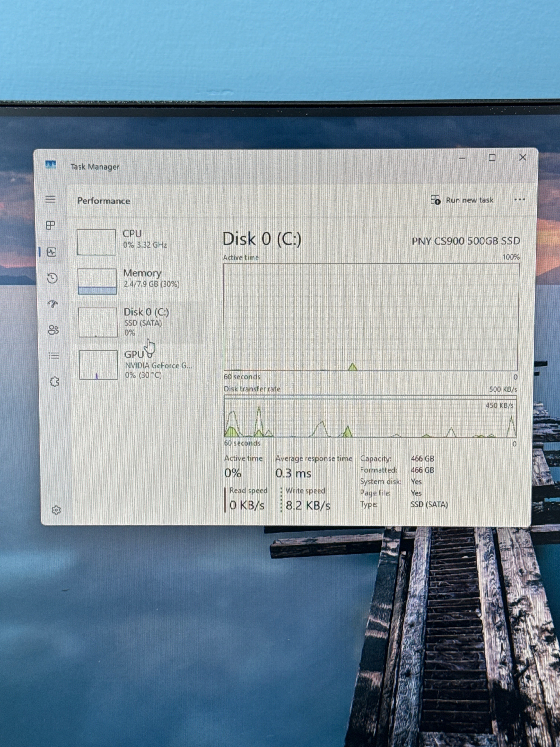Open the Startup apps gauge icon
This screenshot has width=560, height=747.
[x=53, y=304]
